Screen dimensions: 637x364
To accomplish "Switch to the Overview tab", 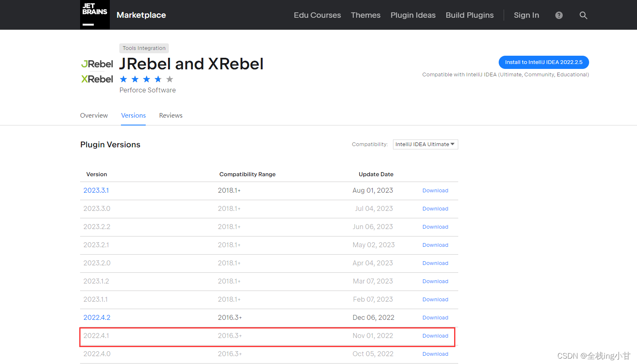I will coord(94,116).
